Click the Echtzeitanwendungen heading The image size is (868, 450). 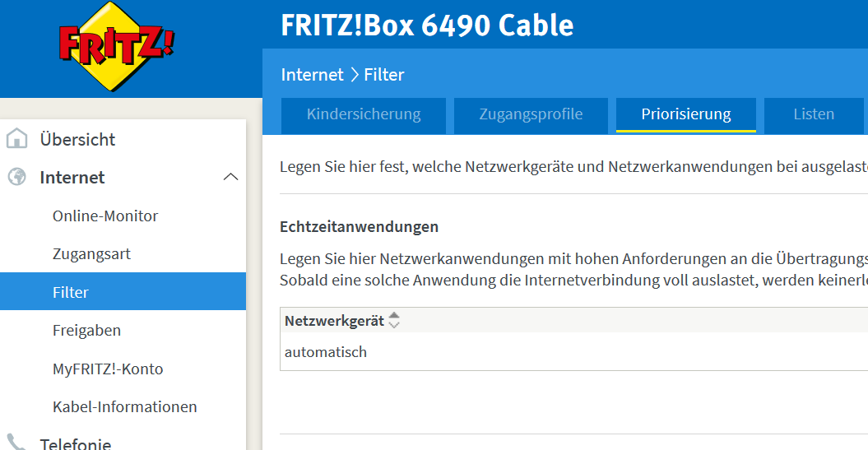(x=360, y=227)
